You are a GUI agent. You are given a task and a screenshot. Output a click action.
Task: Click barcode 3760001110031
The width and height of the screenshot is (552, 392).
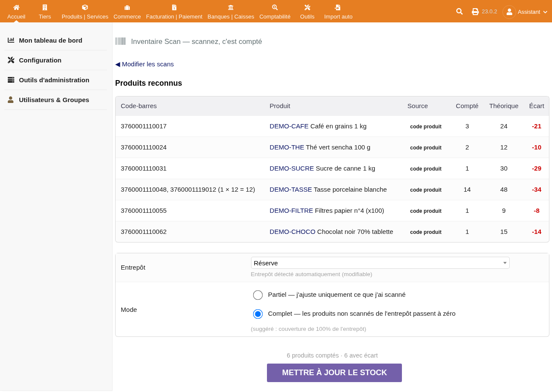click(x=144, y=168)
